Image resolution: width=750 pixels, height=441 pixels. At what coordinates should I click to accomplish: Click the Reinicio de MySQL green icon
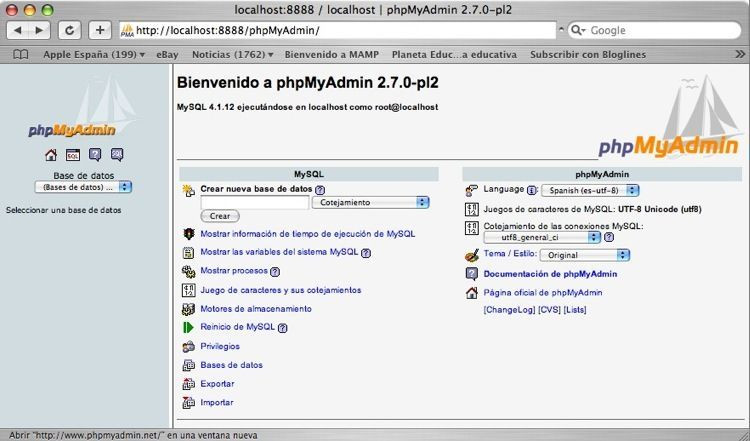188,327
